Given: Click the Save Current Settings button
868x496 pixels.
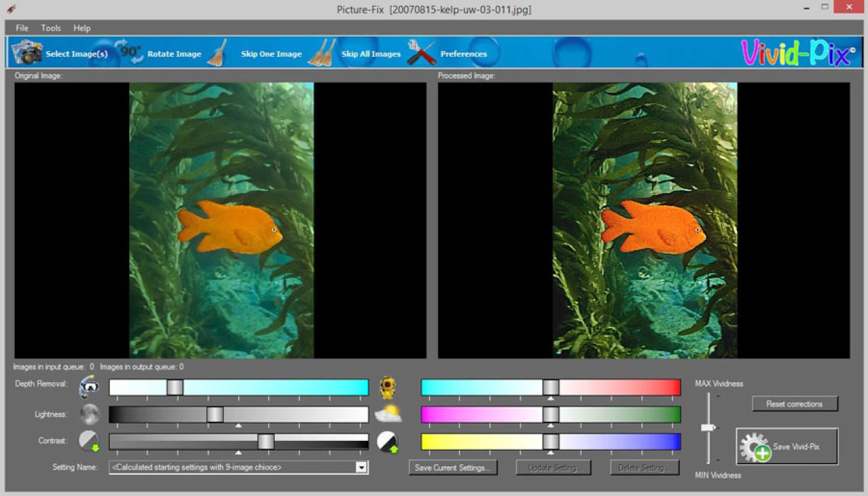Looking at the screenshot, I should [453, 467].
